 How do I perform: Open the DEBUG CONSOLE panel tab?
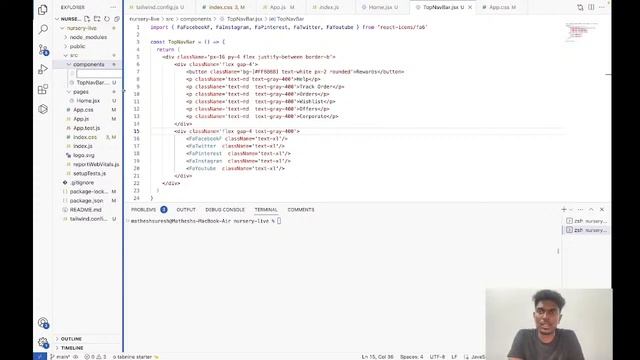pos(225,209)
